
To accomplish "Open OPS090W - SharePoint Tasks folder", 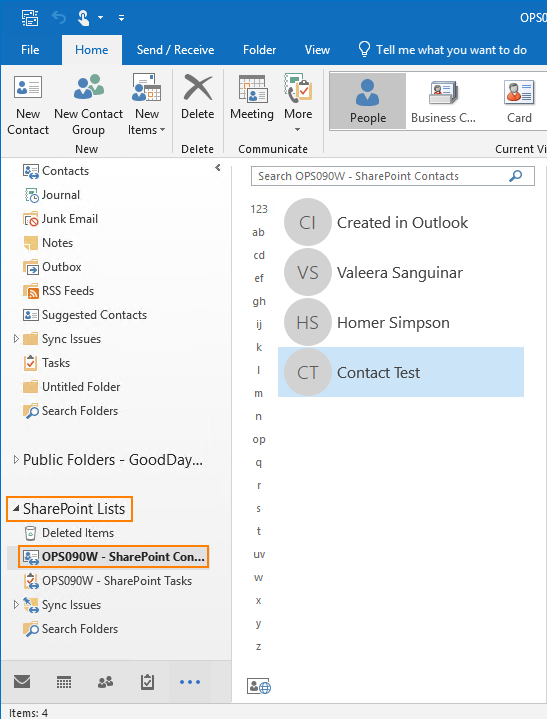I will [x=117, y=581].
